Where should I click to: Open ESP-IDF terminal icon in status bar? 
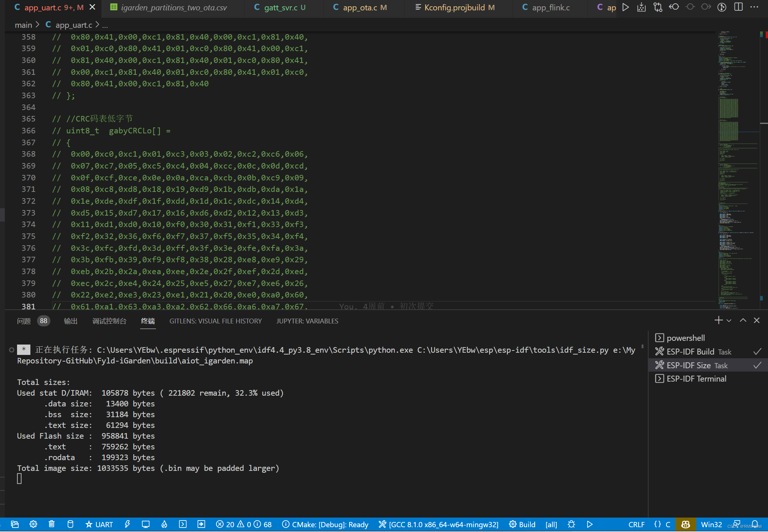click(183, 524)
